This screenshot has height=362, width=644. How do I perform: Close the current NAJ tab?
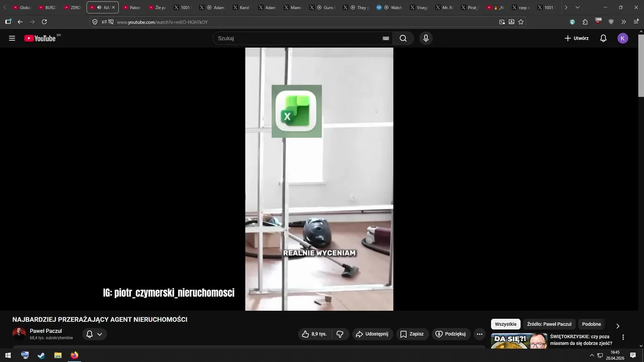[113, 8]
